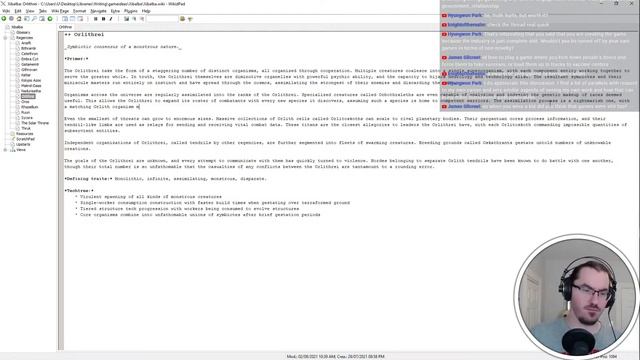Click the '*Defining traits:*' label
The image size is (640, 360).
[88, 179]
